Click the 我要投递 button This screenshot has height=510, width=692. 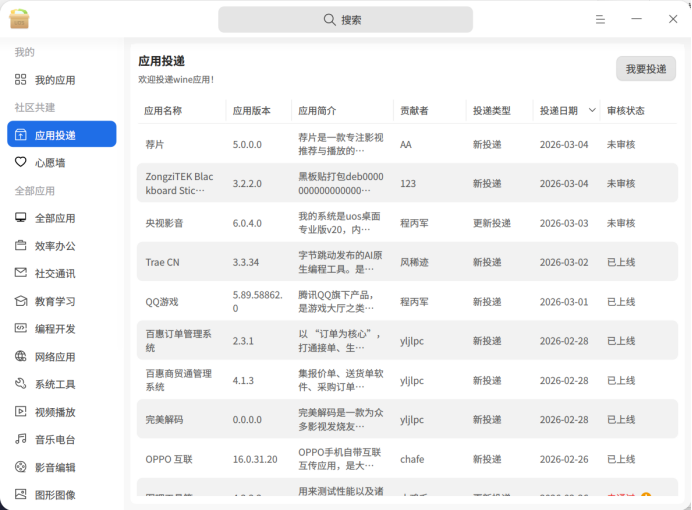tap(645, 69)
